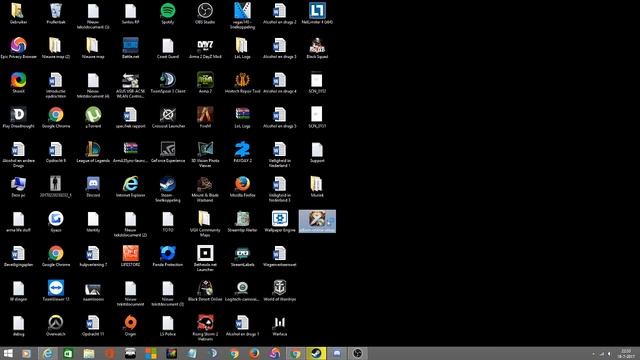
Task: Select the TeamViewer 12 desktop icon
Action: (56, 288)
